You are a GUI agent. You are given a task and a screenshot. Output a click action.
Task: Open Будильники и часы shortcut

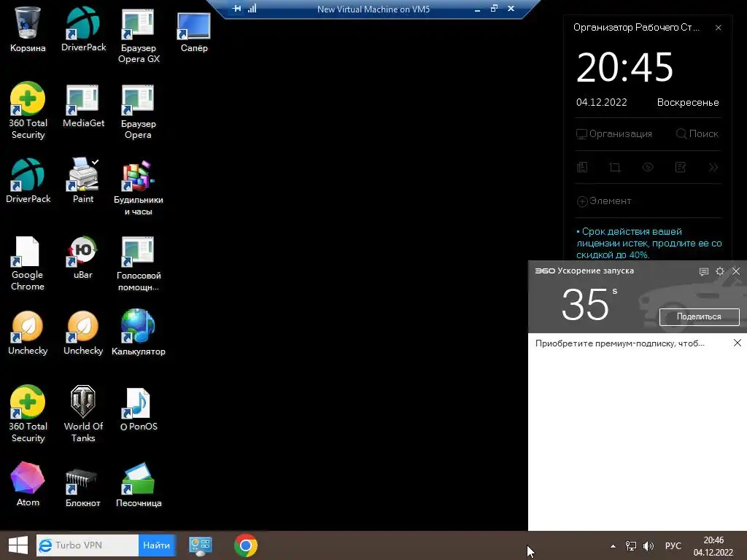point(138,187)
